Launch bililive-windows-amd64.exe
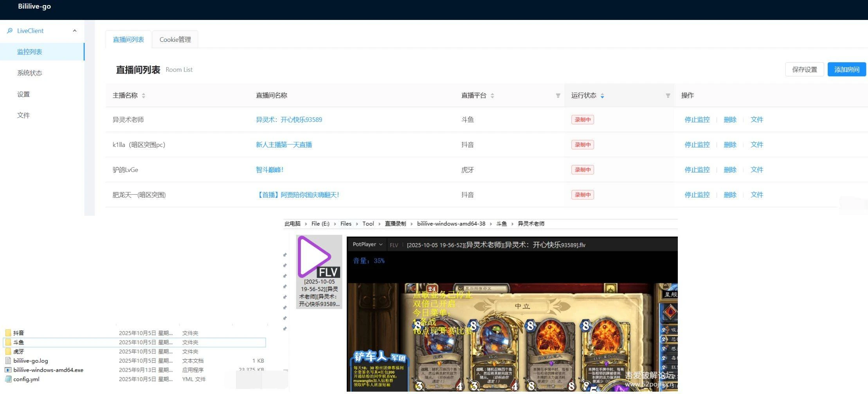The height and width of the screenshot is (394, 868). 48,369
